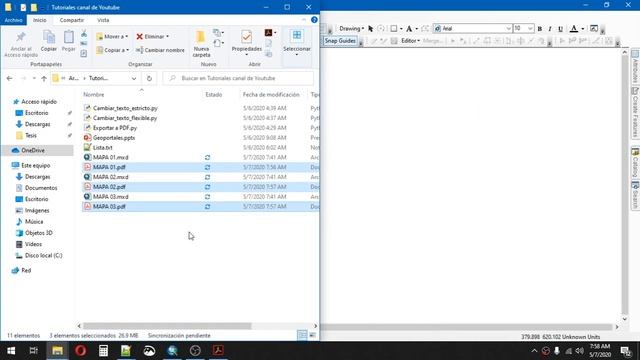Open the Seleccionar dropdown

click(297, 42)
